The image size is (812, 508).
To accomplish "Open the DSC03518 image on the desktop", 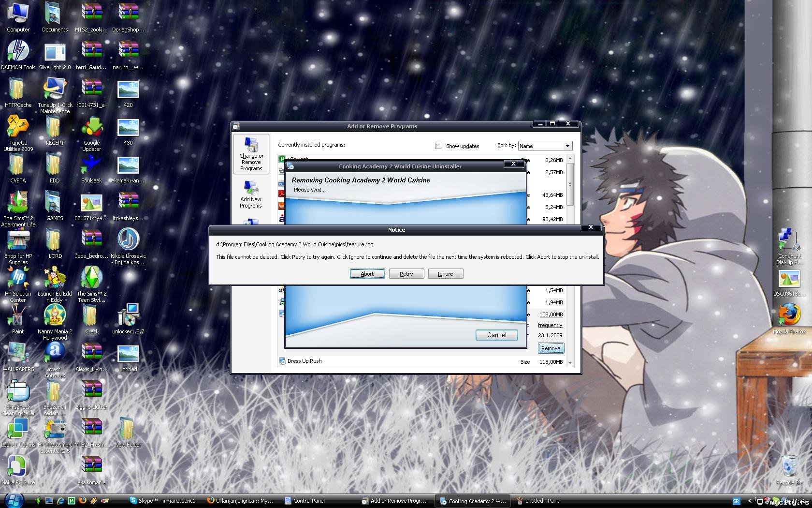I will coord(789,284).
